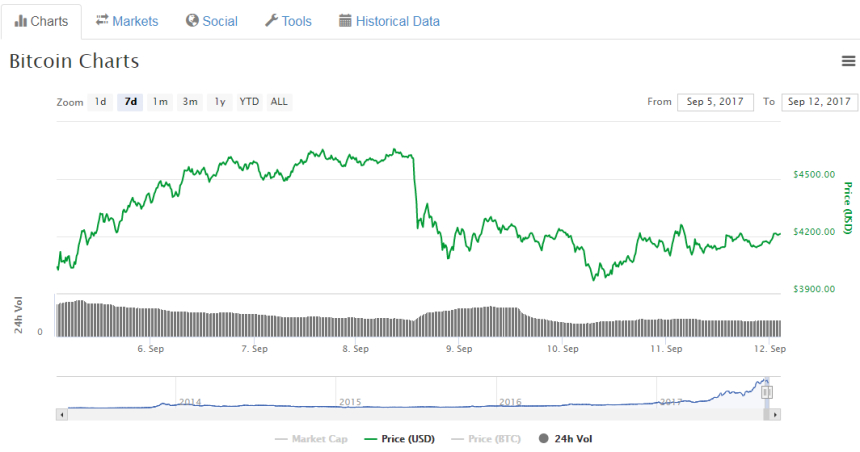Image resolution: width=860 pixels, height=452 pixels.
Task: Click the Bitcoin Charts heading
Action: click(x=74, y=61)
